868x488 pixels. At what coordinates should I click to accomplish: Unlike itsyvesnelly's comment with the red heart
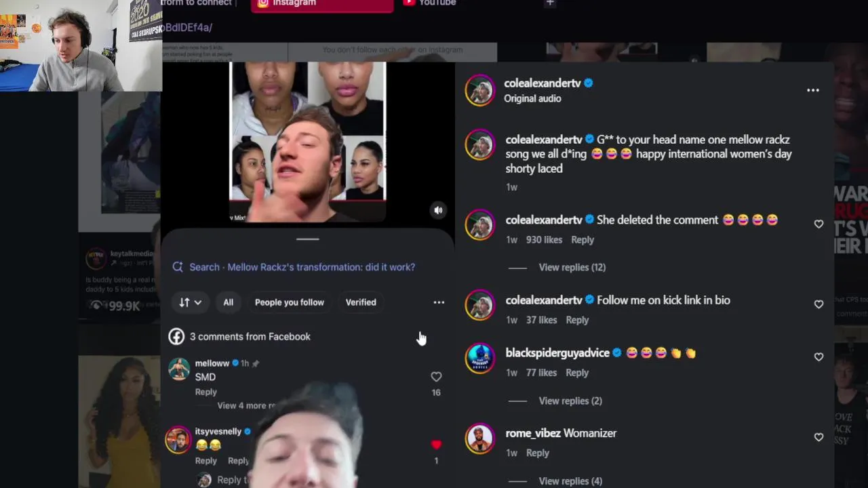436,445
